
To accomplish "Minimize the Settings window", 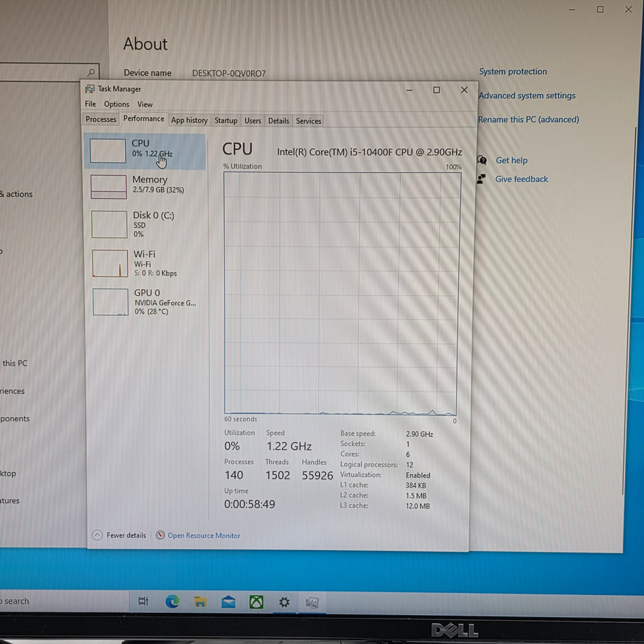I will tap(572, 10).
